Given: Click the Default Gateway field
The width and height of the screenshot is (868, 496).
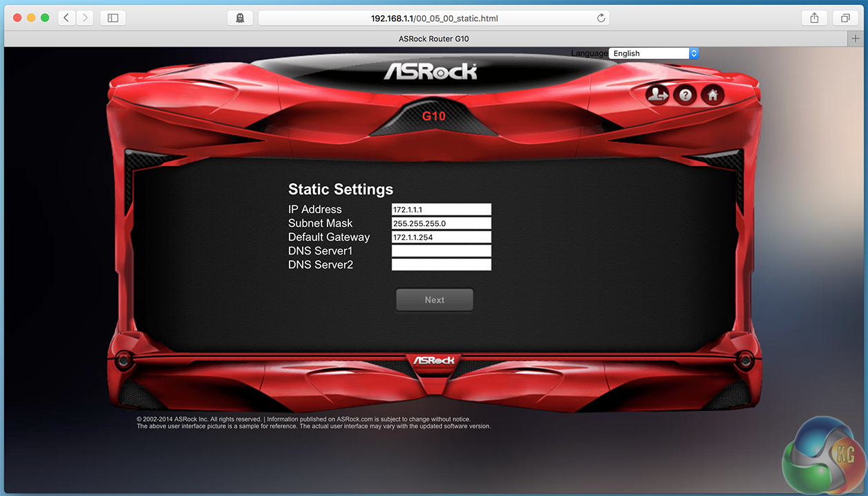Looking at the screenshot, I should (x=442, y=237).
